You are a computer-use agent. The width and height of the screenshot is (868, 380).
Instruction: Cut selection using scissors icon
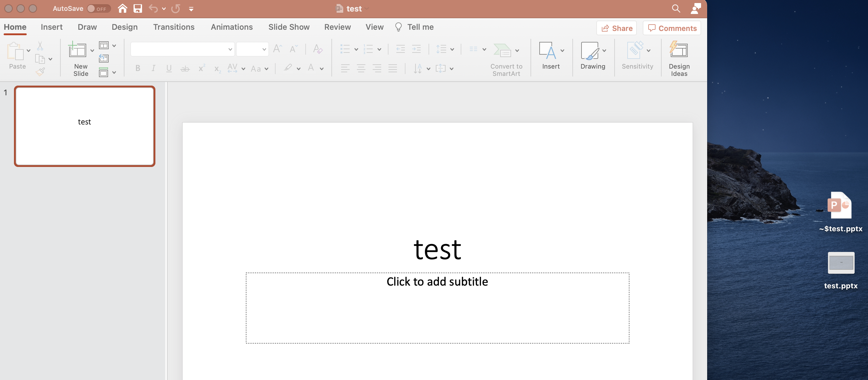(x=40, y=46)
